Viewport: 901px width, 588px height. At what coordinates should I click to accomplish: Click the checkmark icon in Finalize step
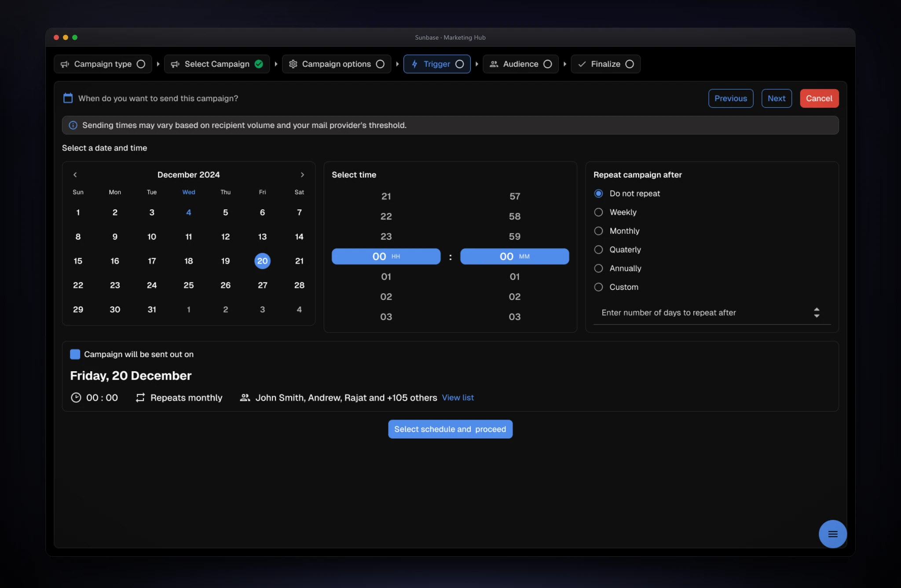tap(582, 64)
